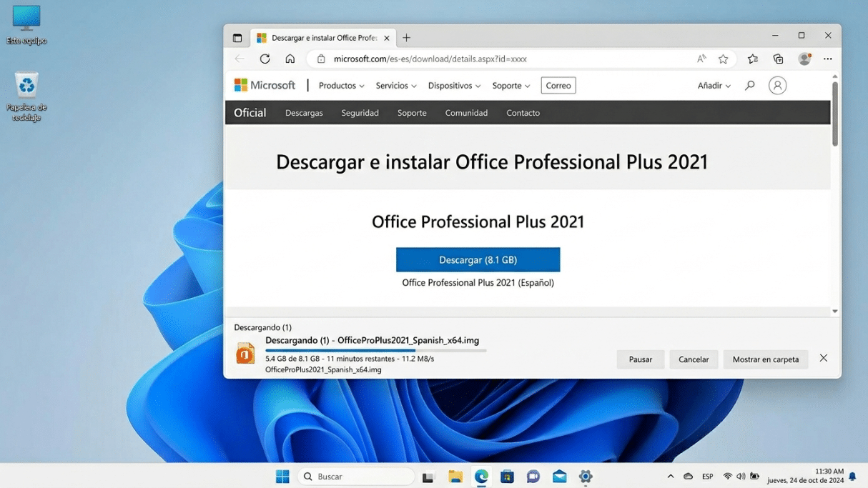Open the search magnifier on the Microsoft page
The image size is (868, 488).
[x=749, y=85]
